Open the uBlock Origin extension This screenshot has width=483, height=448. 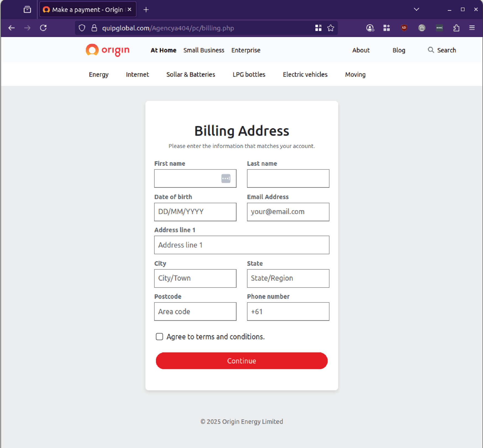(x=404, y=28)
